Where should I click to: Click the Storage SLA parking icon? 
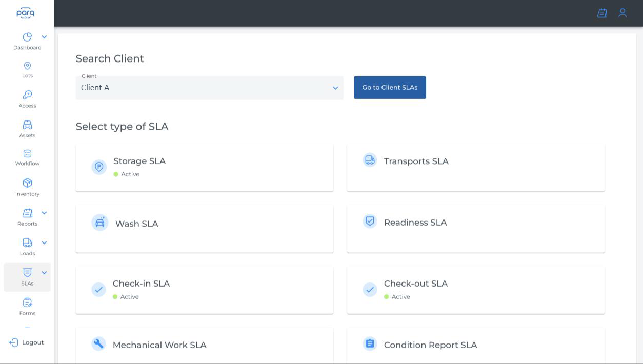pos(99,167)
